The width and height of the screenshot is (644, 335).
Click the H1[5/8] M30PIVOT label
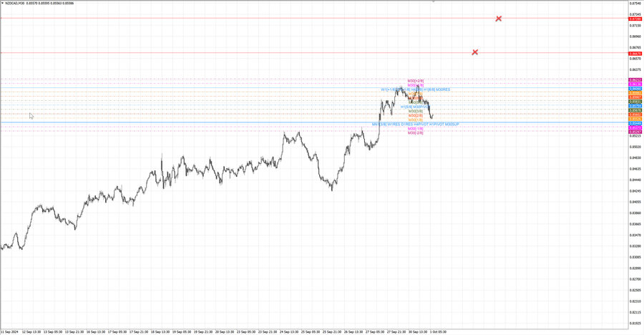[416, 107]
